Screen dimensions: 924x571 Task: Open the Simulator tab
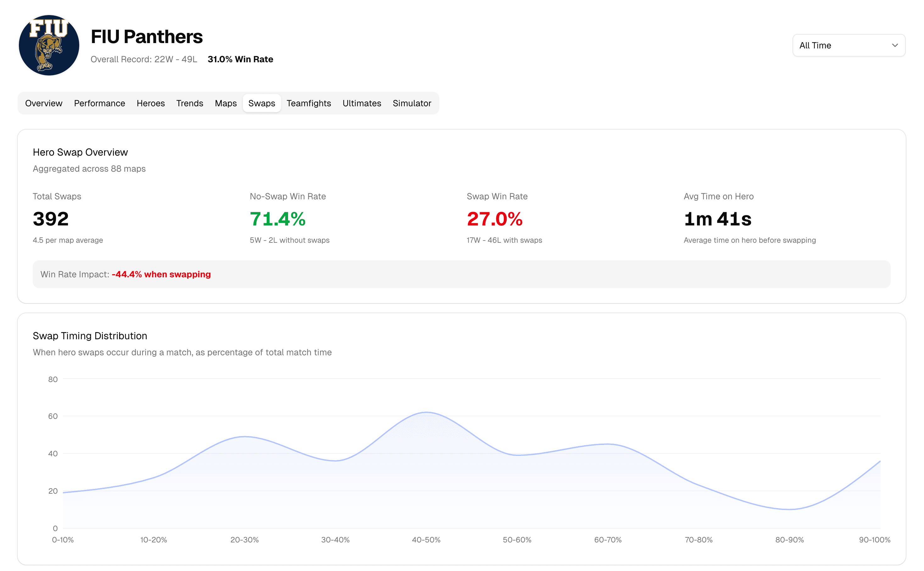(x=411, y=103)
